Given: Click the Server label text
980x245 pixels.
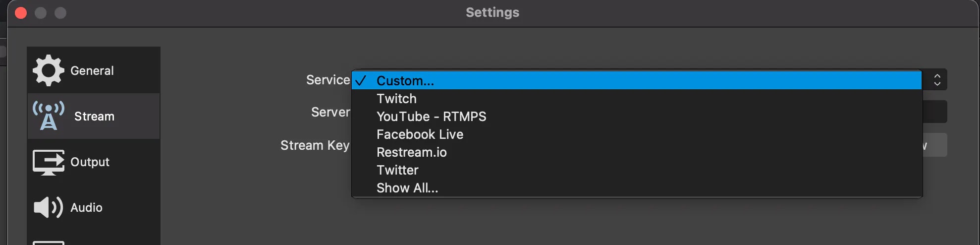Looking at the screenshot, I should pyautogui.click(x=330, y=112).
